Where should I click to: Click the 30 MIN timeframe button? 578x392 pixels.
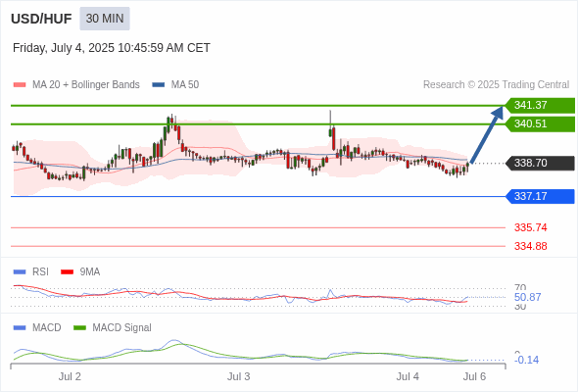pos(105,19)
